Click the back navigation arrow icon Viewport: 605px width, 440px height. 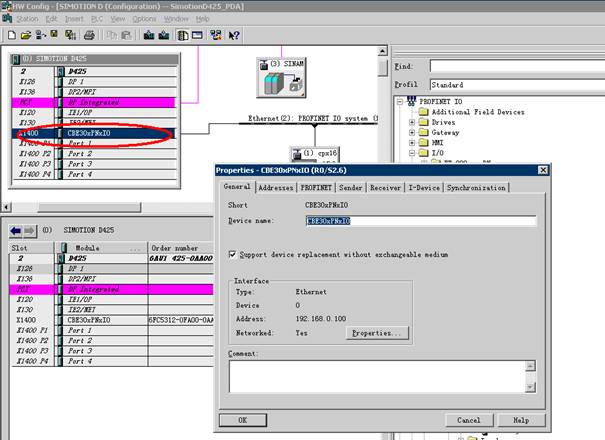(18, 230)
